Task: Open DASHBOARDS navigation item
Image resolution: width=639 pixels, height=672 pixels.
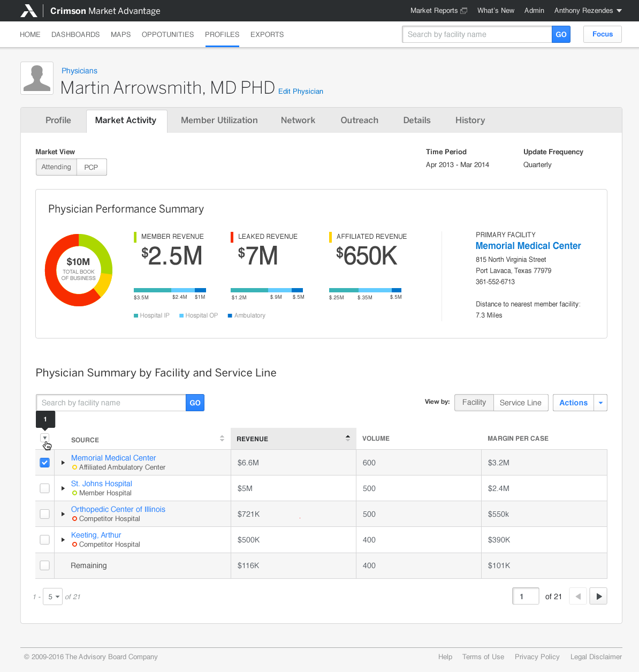Action: point(75,34)
